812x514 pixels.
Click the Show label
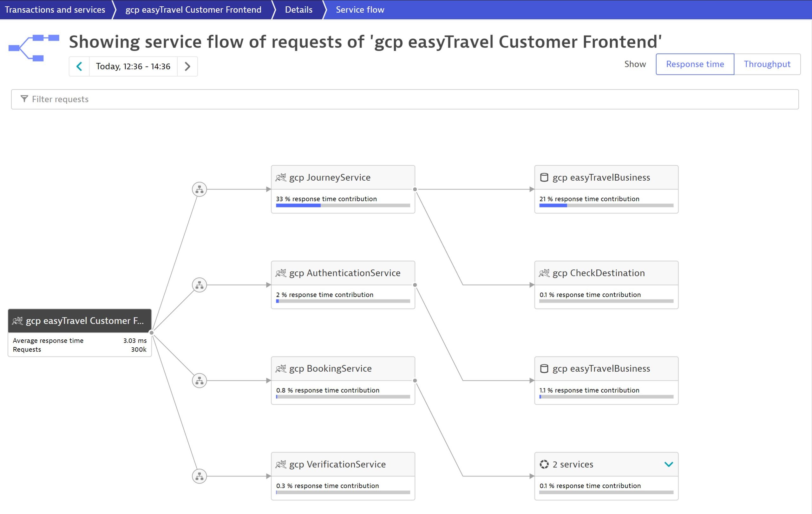coord(635,64)
